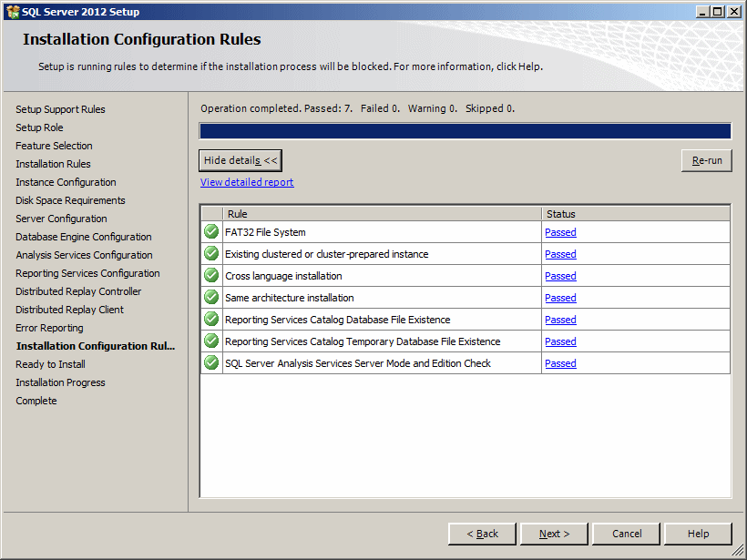Select Setup Support Rules in the step list
This screenshot has height=560, width=747.
60,109
